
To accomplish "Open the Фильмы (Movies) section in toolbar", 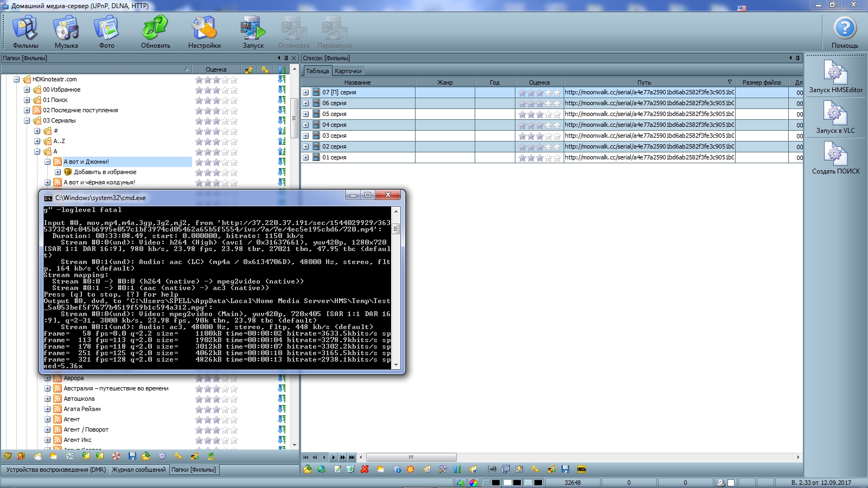I will [25, 33].
